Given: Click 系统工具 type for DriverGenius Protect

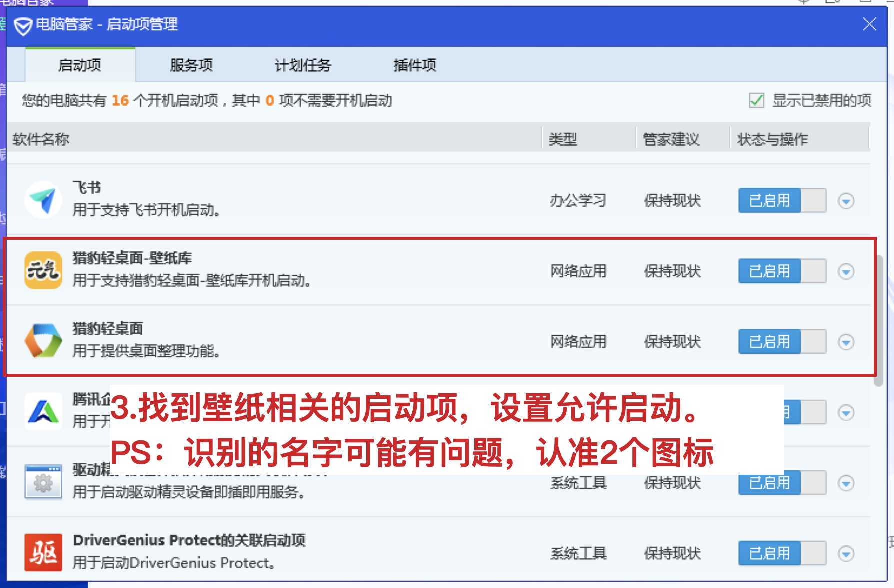Looking at the screenshot, I should click(x=578, y=553).
